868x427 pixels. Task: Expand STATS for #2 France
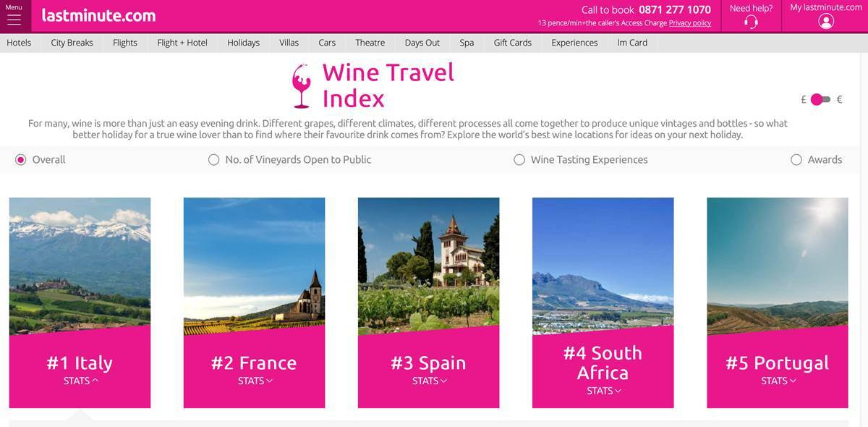click(254, 379)
